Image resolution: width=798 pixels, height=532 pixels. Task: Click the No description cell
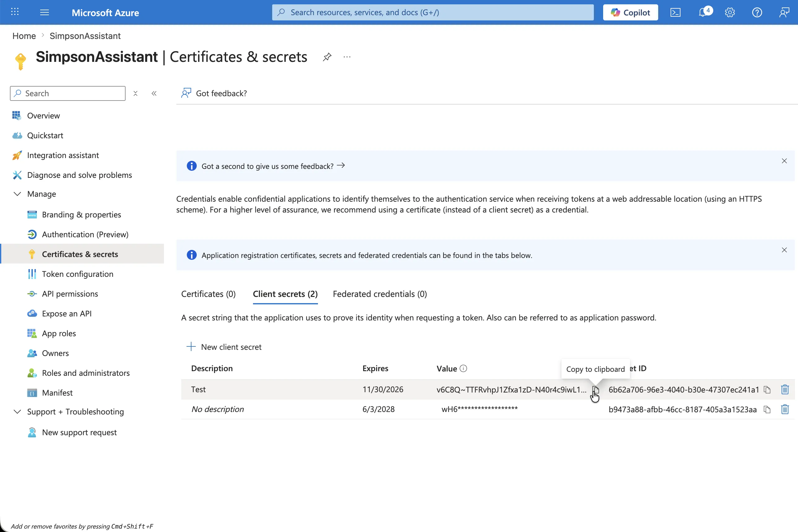point(217,409)
